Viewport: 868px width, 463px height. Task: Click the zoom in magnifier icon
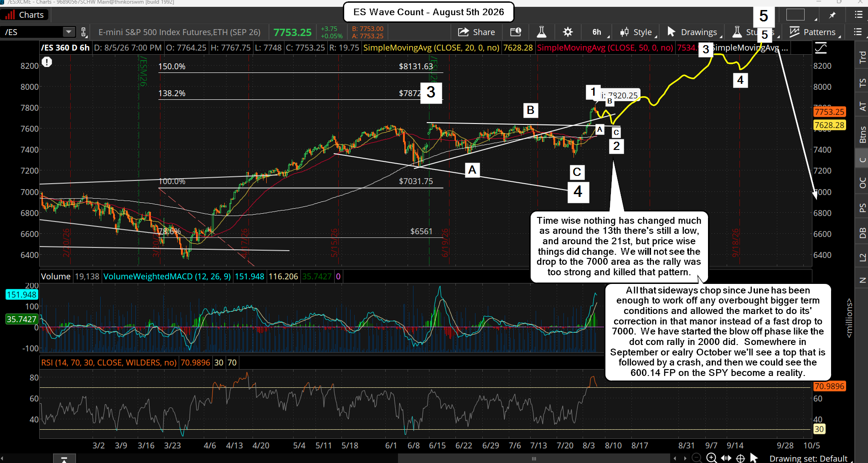(711, 458)
